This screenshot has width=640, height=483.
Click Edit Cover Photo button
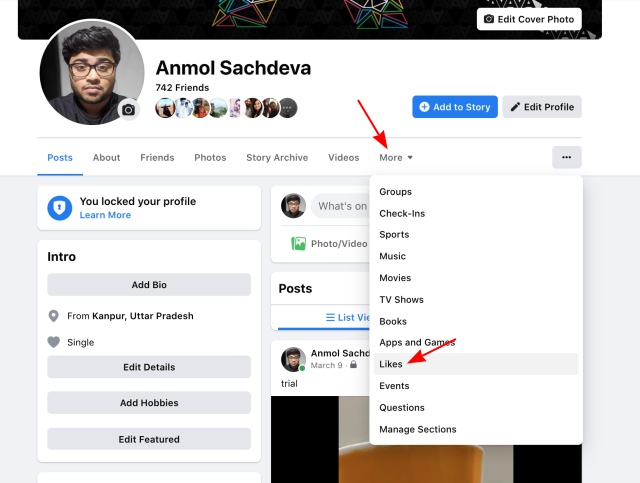pos(529,19)
